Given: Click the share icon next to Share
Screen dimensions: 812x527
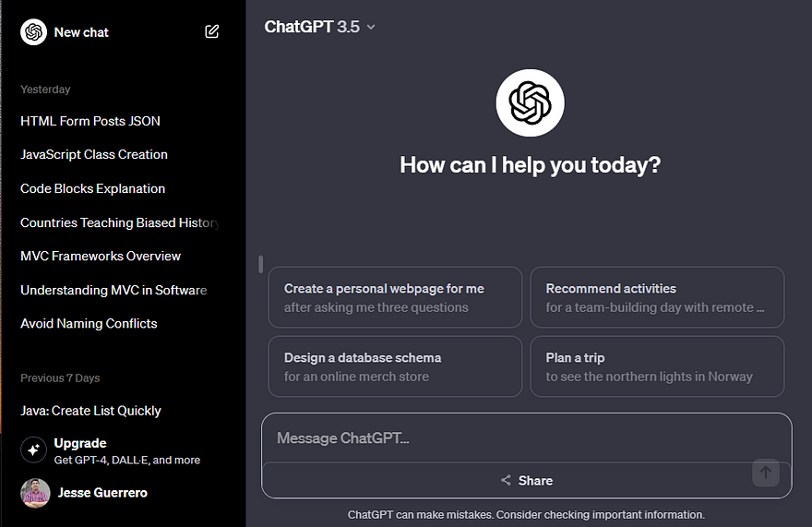Looking at the screenshot, I should (x=506, y=480).
